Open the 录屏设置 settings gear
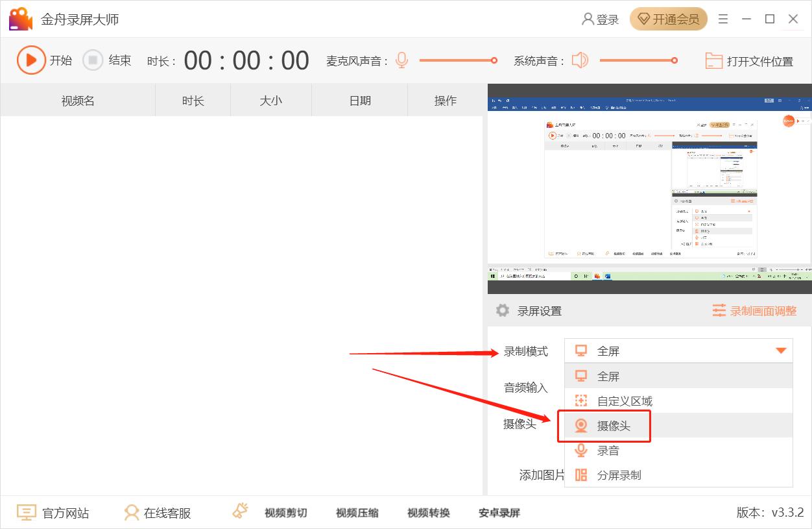Image resolution: width=812 pixels, height=529 pixels. click(x=503, y=310)
